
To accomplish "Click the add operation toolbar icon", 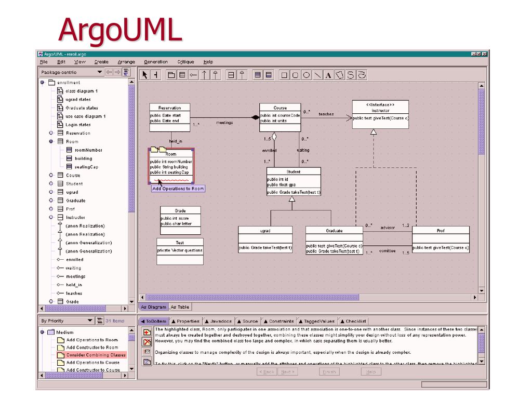I will (269, 75).
